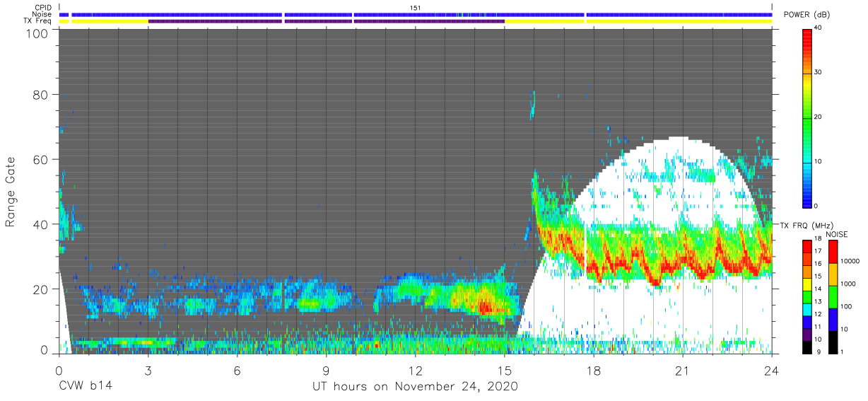This screenshot has width=868, height=401.
Task: Click the red top of the power colorbar
Action: (x=807, y=34)
